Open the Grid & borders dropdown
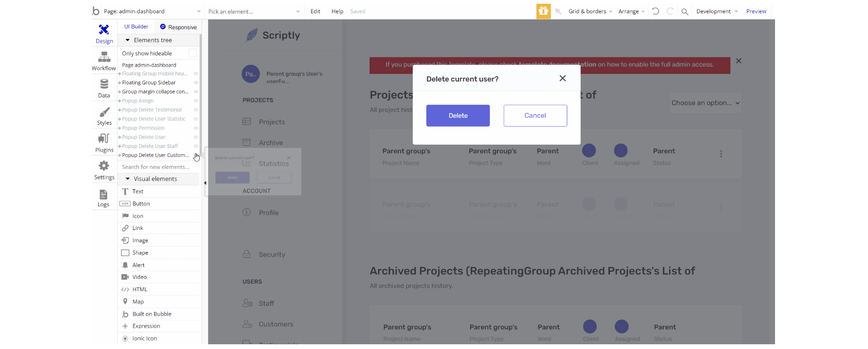Viewport: 868px width, 349px height. point(590,11)
